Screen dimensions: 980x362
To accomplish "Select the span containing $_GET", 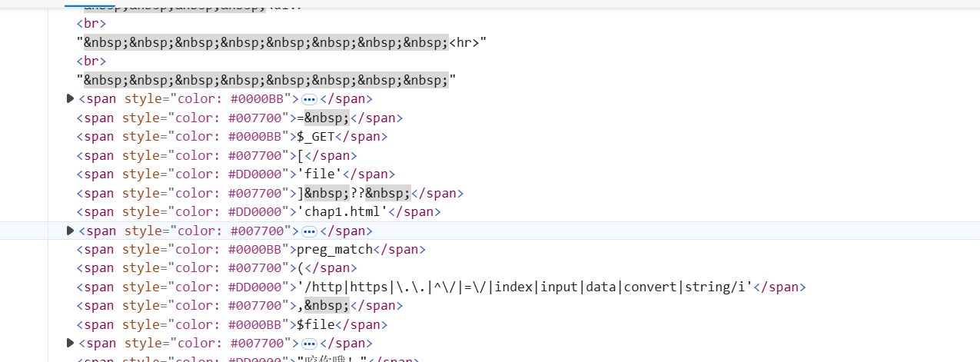I will (x=231, y=137).
